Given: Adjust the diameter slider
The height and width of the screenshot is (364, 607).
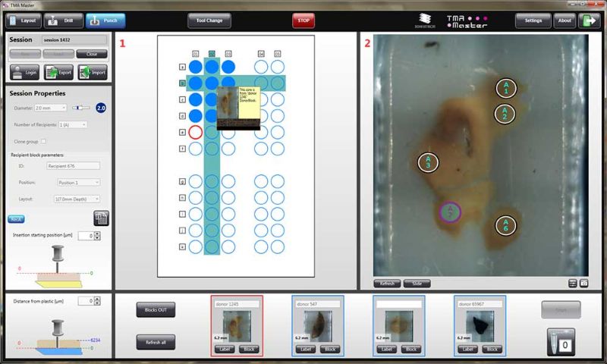Looking at the screenshot, I should 81,108.
